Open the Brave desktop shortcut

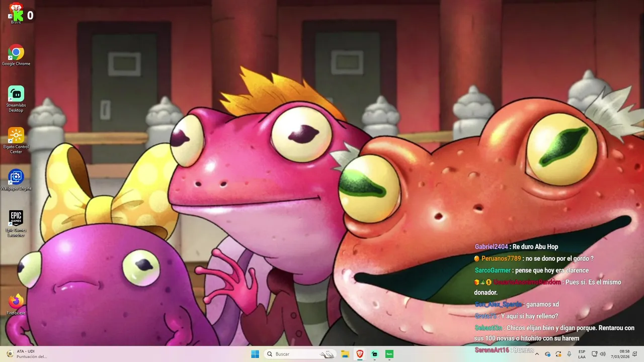(16, 12)
